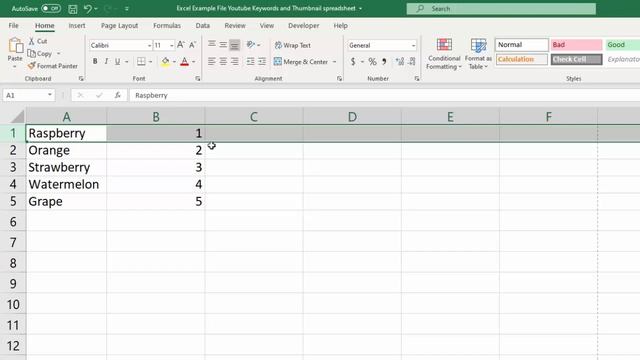Click the formula bar showing Raspberry
Image resolution: width=640 pixels, height=360 pixels.
384,95
